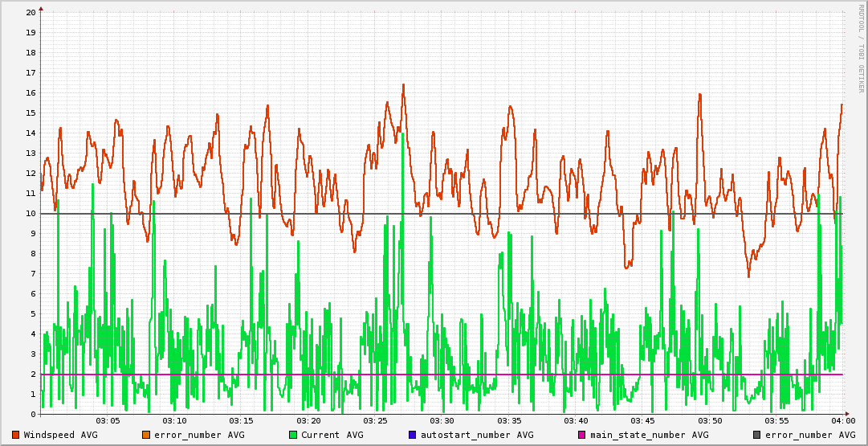868x446 pixels.
Task: Click the '03:10' time axis label
Action: click(175, 422)
